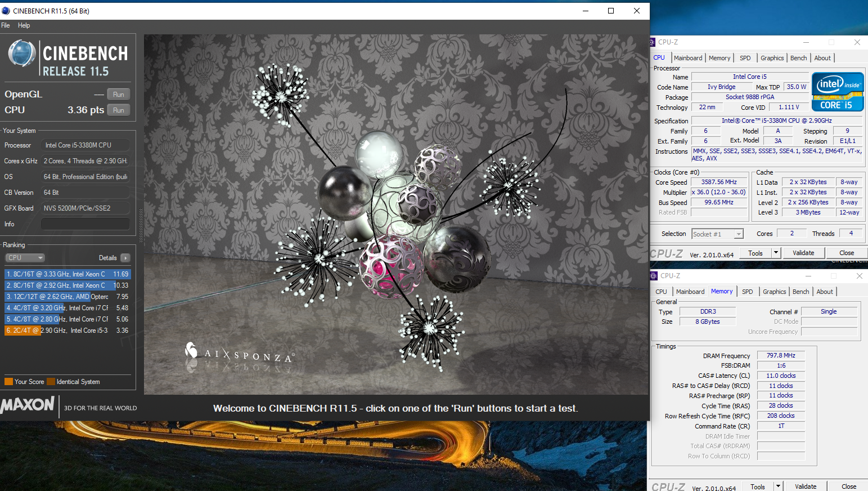
Task: Click the DDR3 memory type value
Action: coord(708,311)
